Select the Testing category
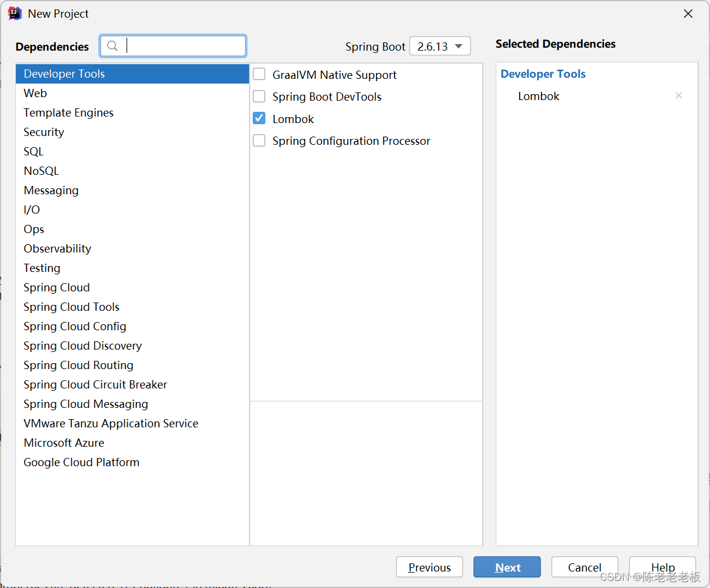This screenshot has height=588, width=710. (132, 268)
